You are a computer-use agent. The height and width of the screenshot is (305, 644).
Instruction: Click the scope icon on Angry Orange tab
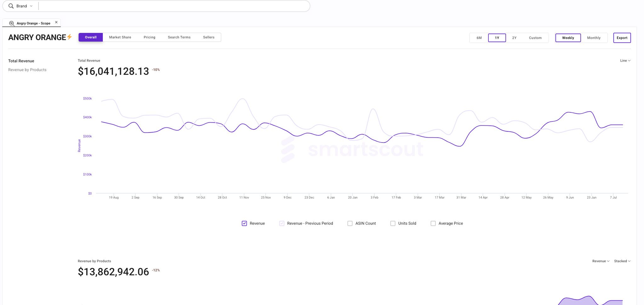click(12, 23)
